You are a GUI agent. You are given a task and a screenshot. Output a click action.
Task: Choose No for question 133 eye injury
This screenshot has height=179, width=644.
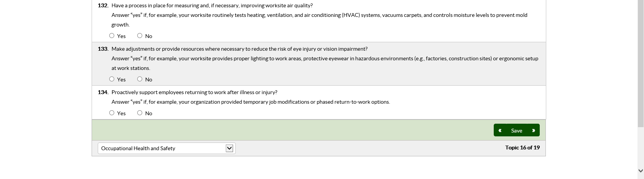(x=140, y=79)
